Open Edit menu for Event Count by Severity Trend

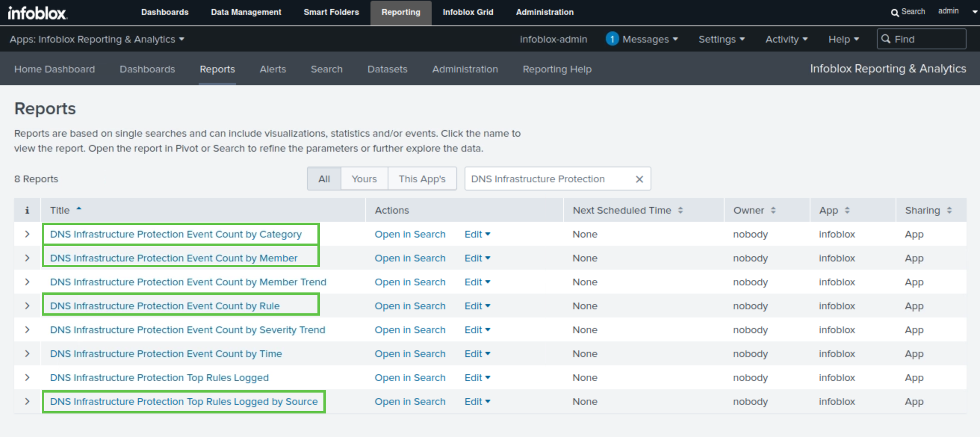click(477, 330)
